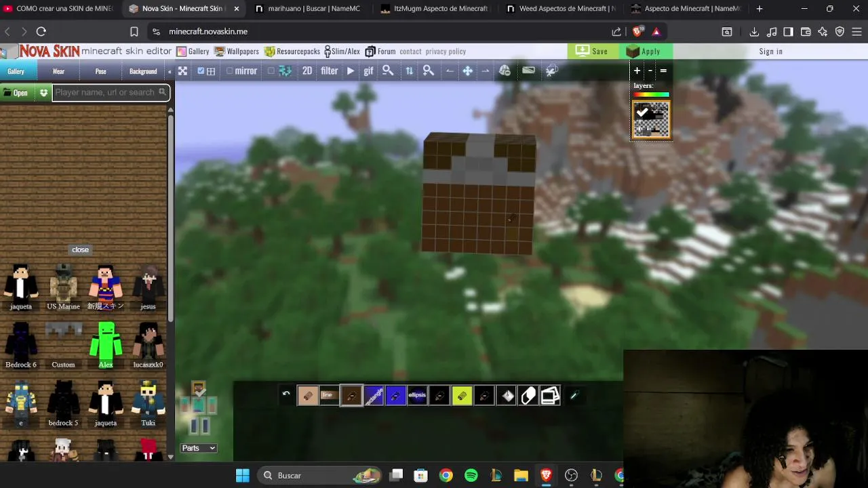Select the brown pencil tool
Screen dimensions: 868x488
coord(351,396)
